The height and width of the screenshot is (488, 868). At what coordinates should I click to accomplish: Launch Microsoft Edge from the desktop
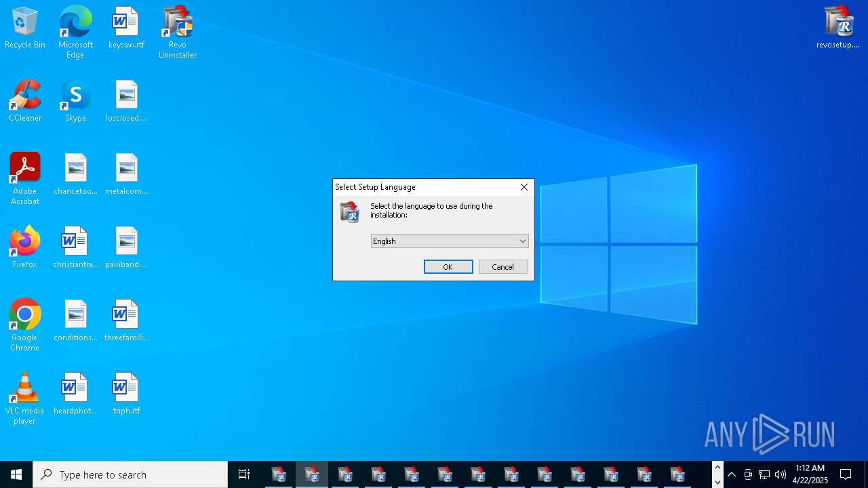75,33
